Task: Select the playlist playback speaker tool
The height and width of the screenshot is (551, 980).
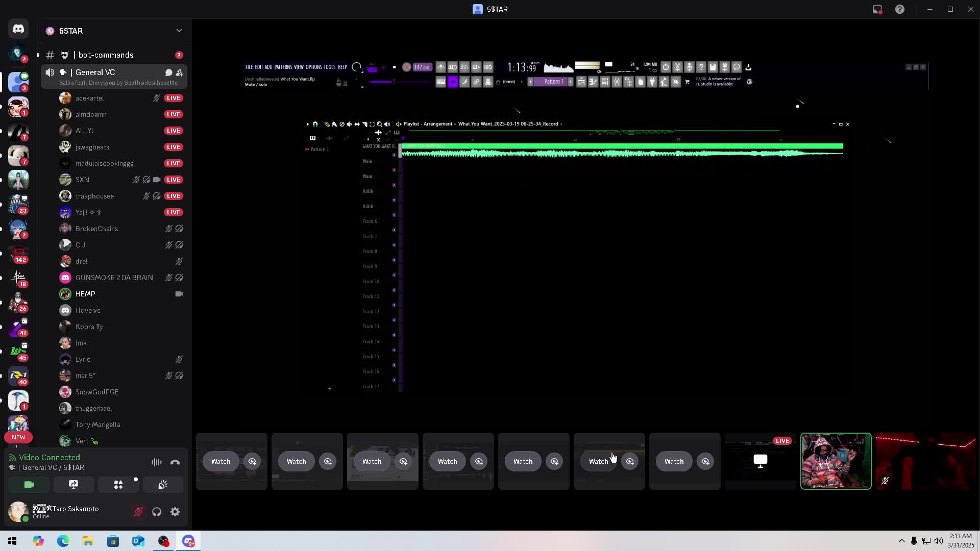Action: (387, 124)
